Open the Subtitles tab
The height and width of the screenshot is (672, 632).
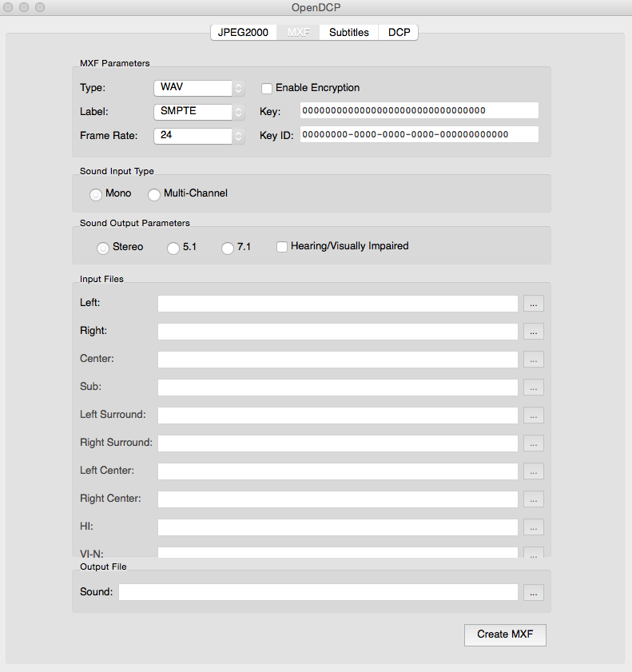[x=349, y=33]
